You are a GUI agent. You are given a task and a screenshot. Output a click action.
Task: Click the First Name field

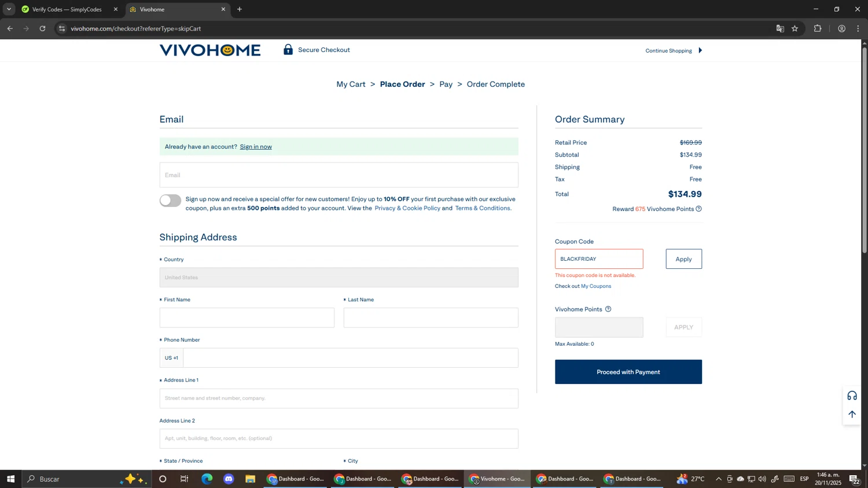point(247,318)
